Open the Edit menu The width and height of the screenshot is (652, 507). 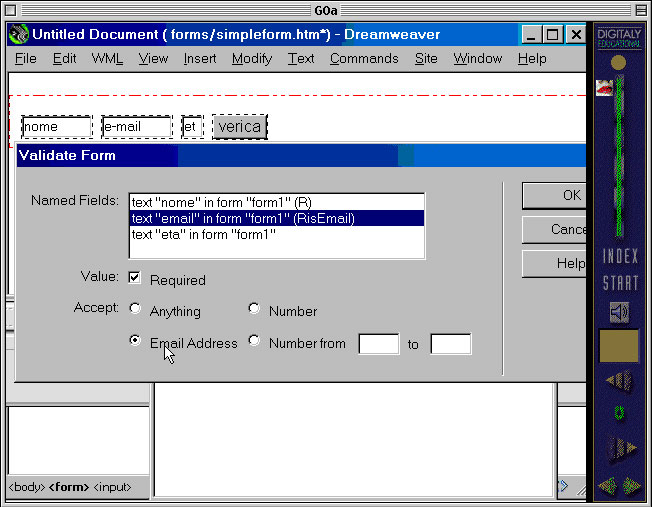click(x=64, y=59)
